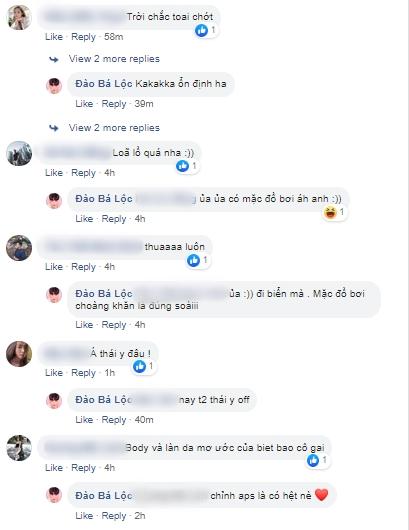
Task: Click the like reaction icon on "Trời chắc toai chớt"
Action: coord(201,31)
